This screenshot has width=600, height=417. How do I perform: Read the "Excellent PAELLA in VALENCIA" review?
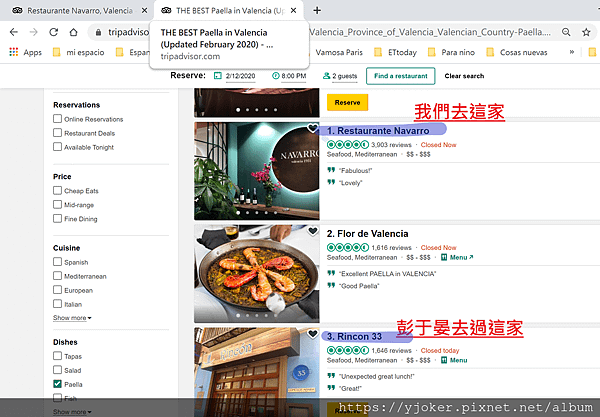388,274
